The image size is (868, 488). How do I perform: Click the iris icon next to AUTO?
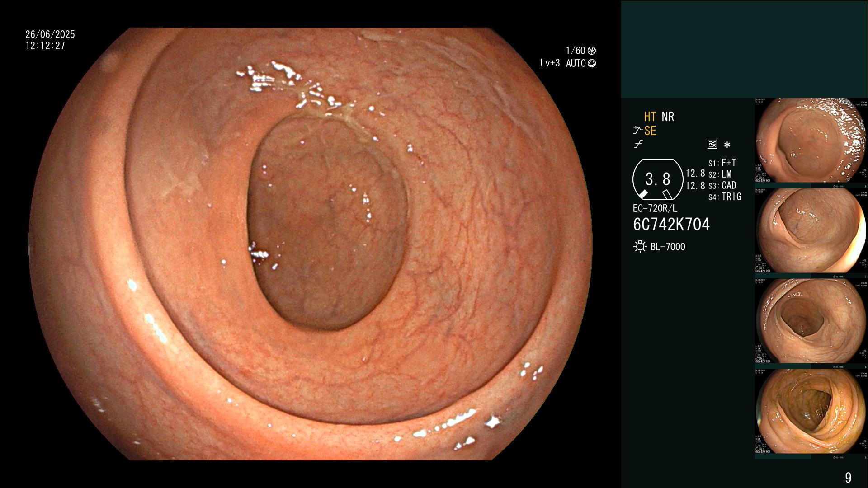pyautogui.click(x=592, y=63)
